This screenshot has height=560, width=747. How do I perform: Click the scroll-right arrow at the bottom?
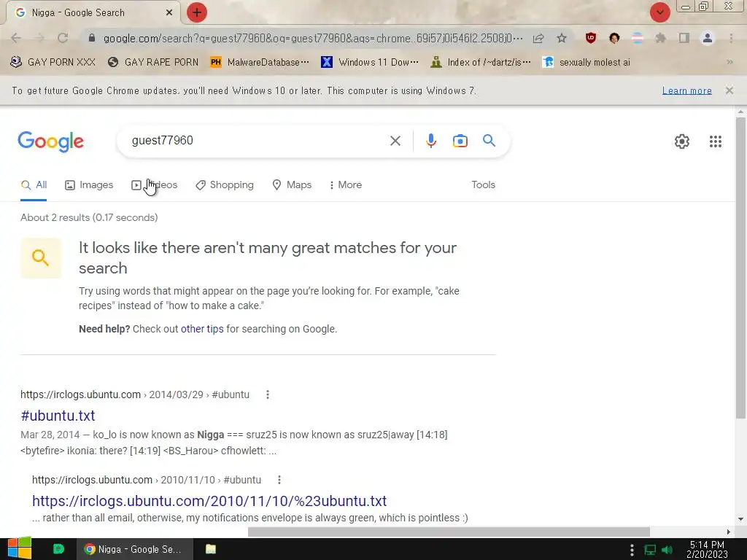pyautogui.click(x=729, y=532)
